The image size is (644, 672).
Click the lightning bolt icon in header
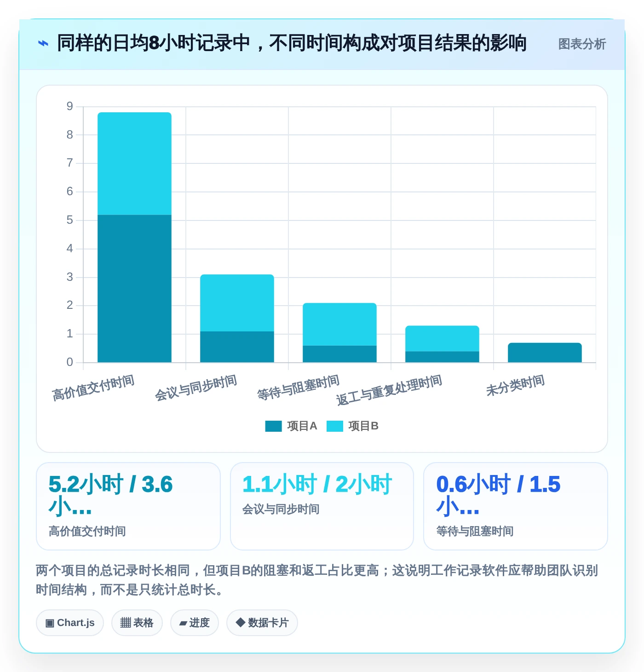coord(43,44)
